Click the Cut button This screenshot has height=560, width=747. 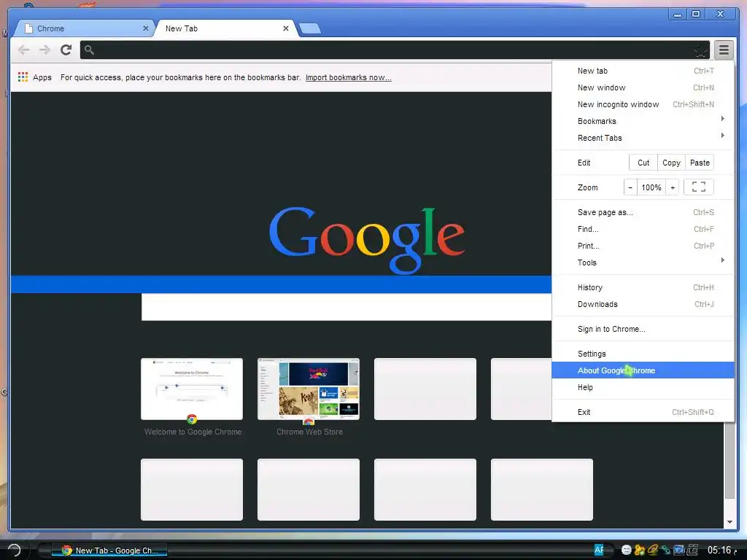[643, 163]
